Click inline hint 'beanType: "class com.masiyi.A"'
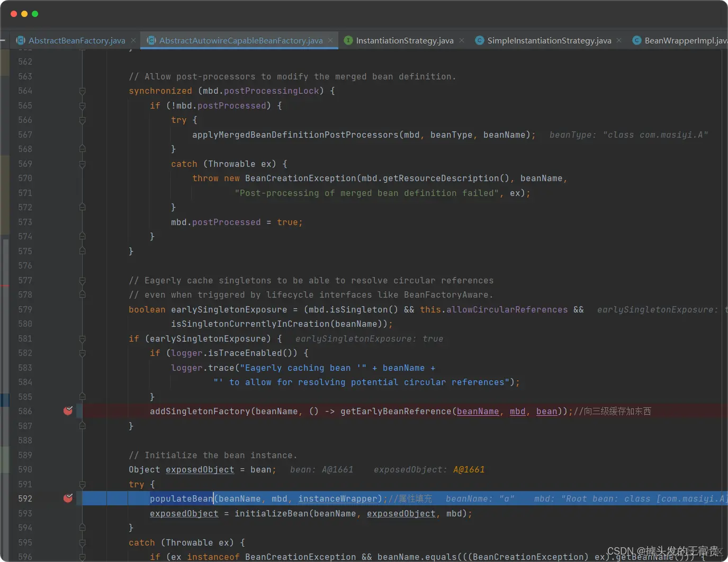Screen dimensions: 728x562 click(x=628, y=135)
